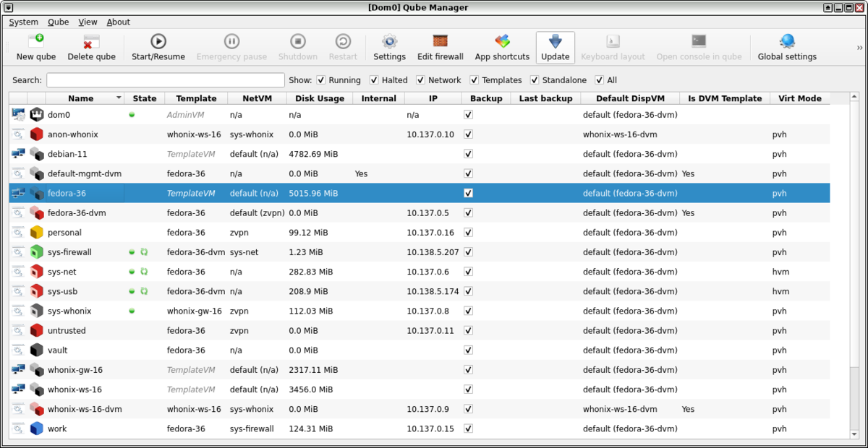The width and height of the screenshot is (868, 448).
Task: Open Global settings
Action: tap(787, 48)
